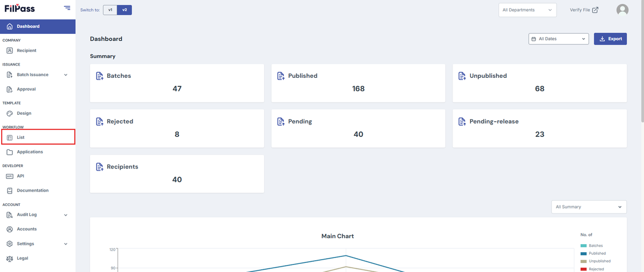Click the Dashboard home icon
644x272 pixels.
click(x=10, y=26)
